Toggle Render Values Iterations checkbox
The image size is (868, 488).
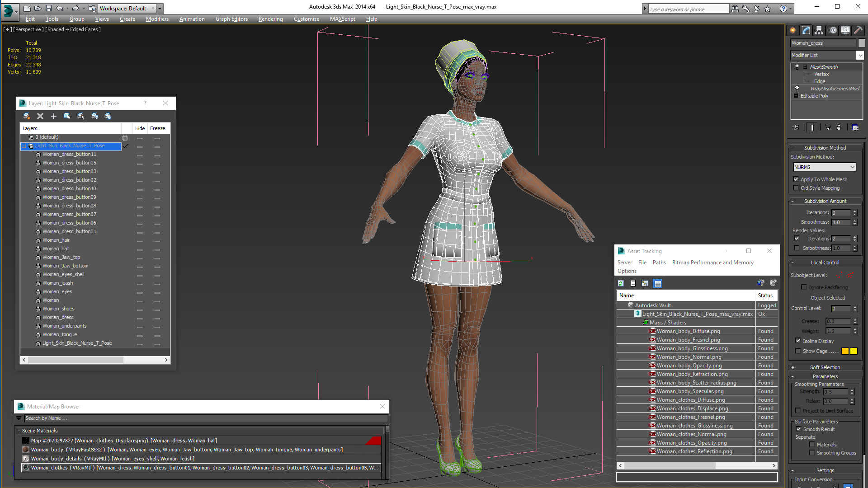(797, 239)
